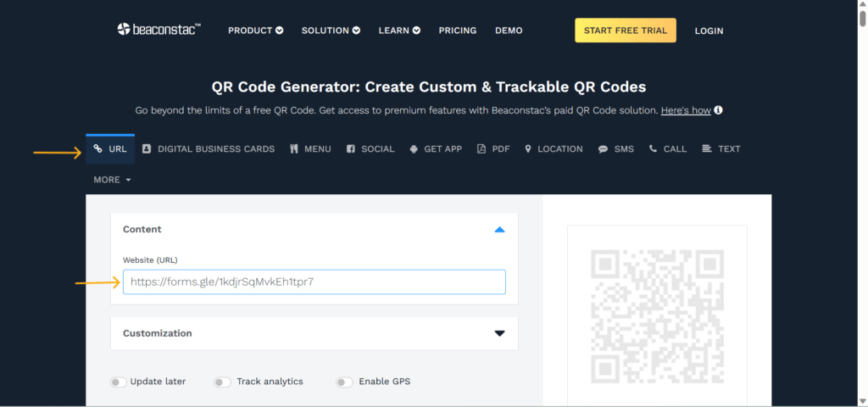Click the LOGIN link
868x407 pixels.
pos(709,31)
